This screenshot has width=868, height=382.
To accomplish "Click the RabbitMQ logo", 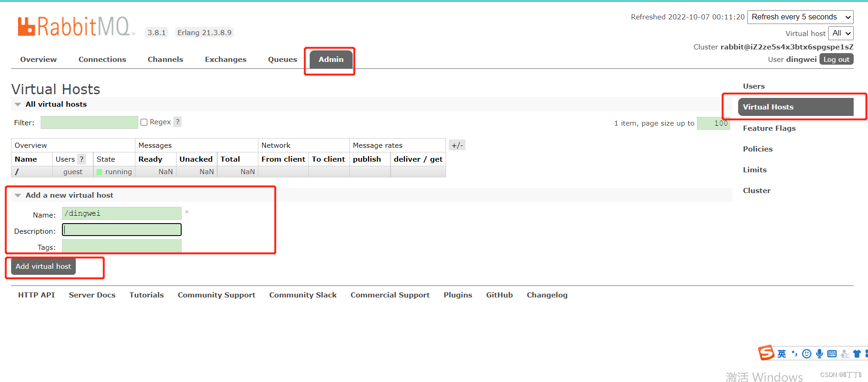I will [76, 27].
